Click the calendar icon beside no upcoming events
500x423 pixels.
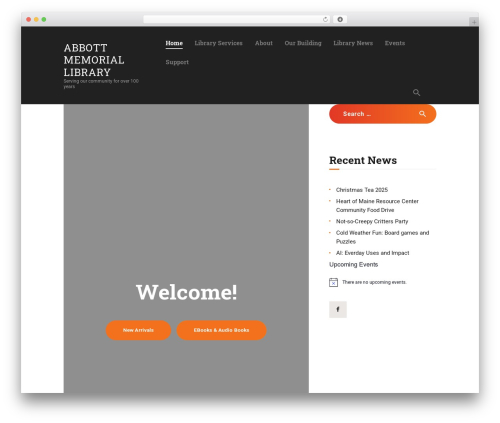(x=333, y=282)
